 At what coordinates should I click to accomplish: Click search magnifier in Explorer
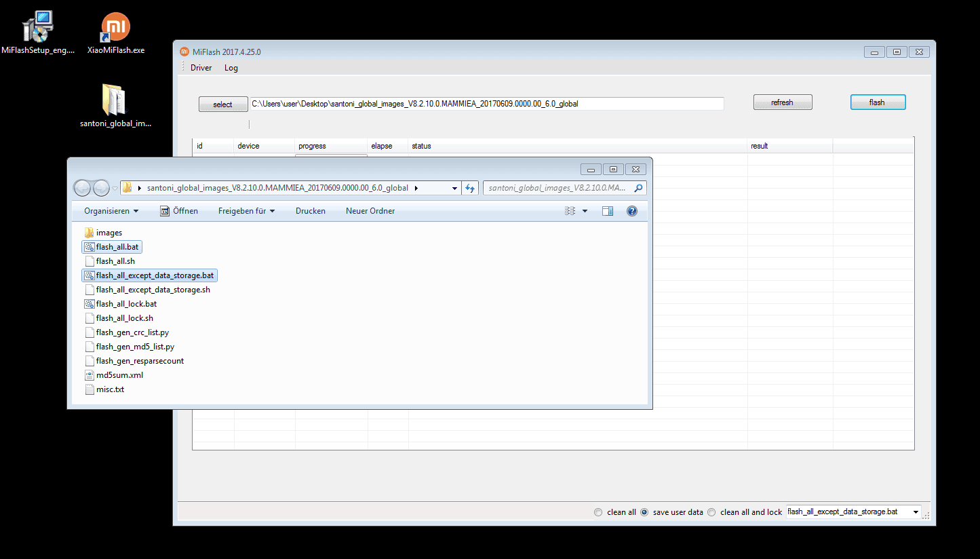[638, 188]
